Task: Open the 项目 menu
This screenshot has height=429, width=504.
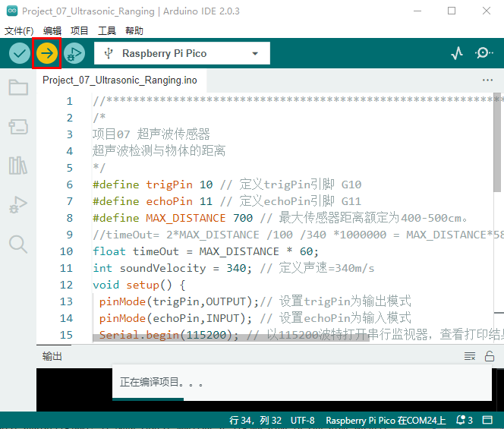Action: tap(80, 31)
